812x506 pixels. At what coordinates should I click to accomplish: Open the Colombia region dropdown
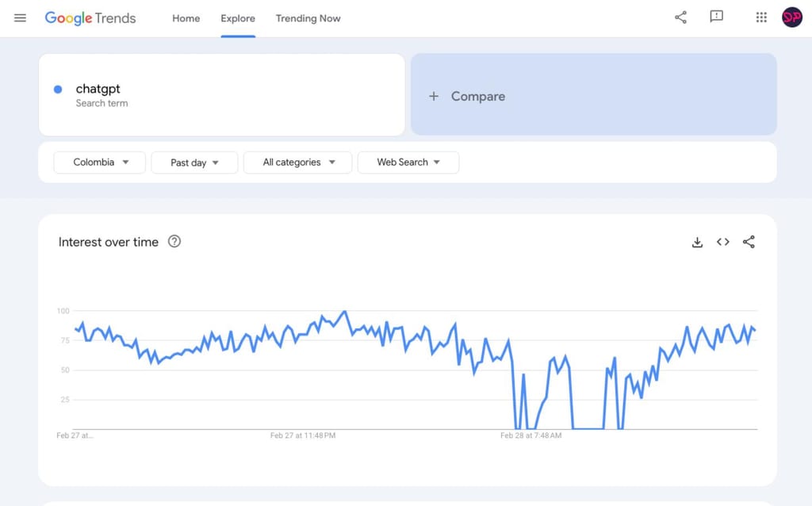pos(99,162)
